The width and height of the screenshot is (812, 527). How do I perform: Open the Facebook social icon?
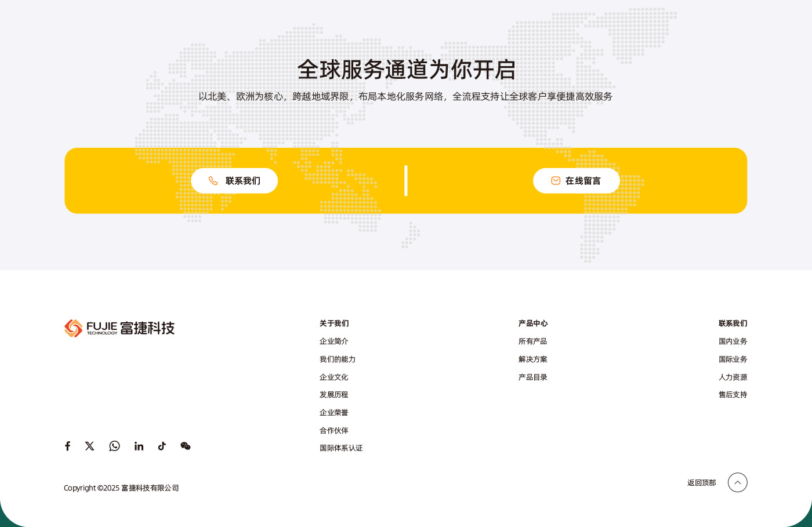[67, 446]
